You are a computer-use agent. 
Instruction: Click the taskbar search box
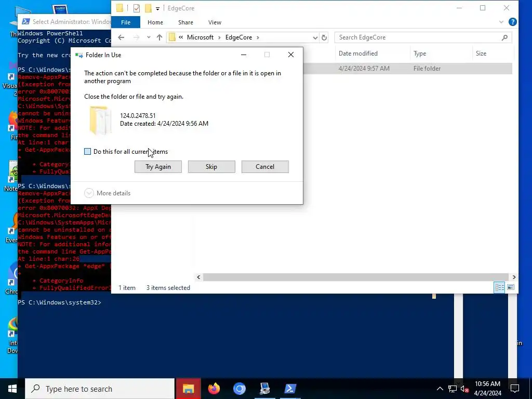coord(100,389)
